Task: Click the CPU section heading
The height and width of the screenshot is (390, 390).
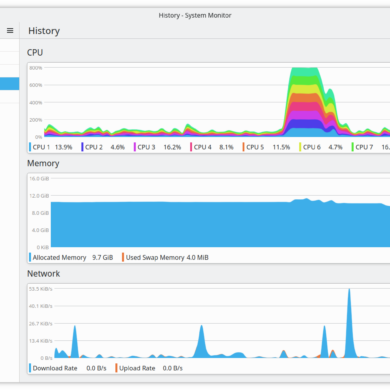Action: pos(35,53)
